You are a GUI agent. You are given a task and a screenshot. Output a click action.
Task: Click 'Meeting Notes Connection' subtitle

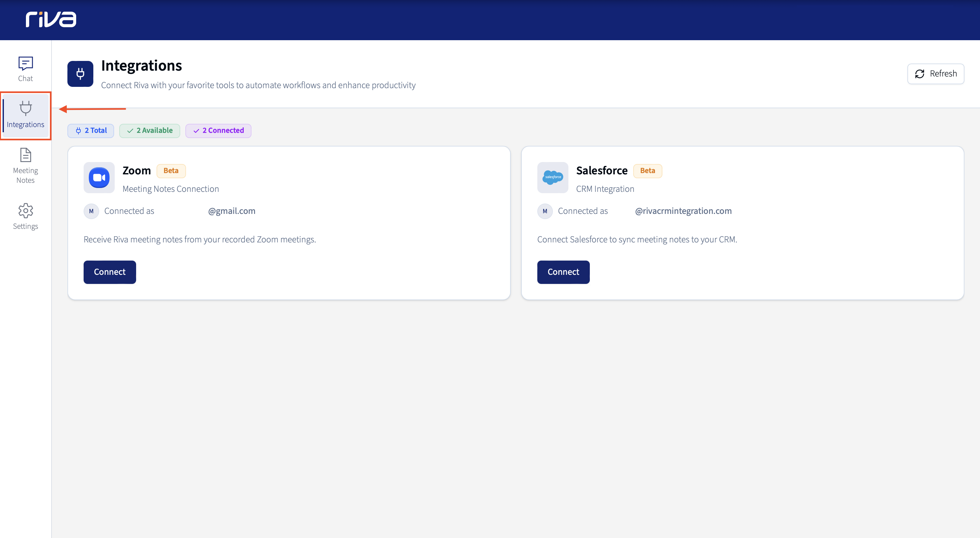tap(171, 189)
